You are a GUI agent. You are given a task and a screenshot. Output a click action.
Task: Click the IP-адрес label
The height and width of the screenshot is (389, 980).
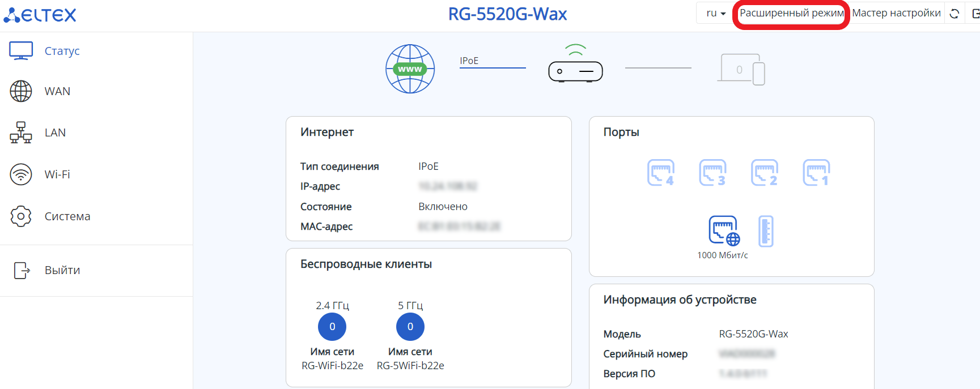[x=320, y=186]
